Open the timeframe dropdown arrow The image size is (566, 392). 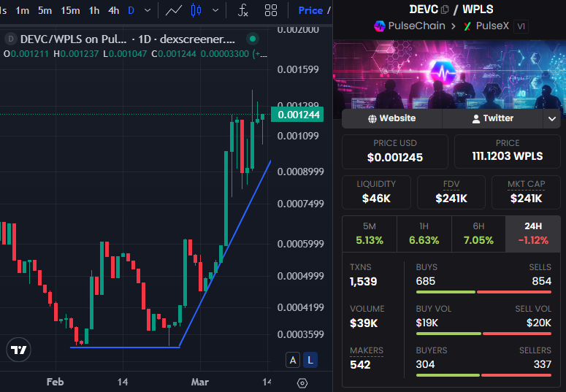pyautogui.click(x=148, y=10)
